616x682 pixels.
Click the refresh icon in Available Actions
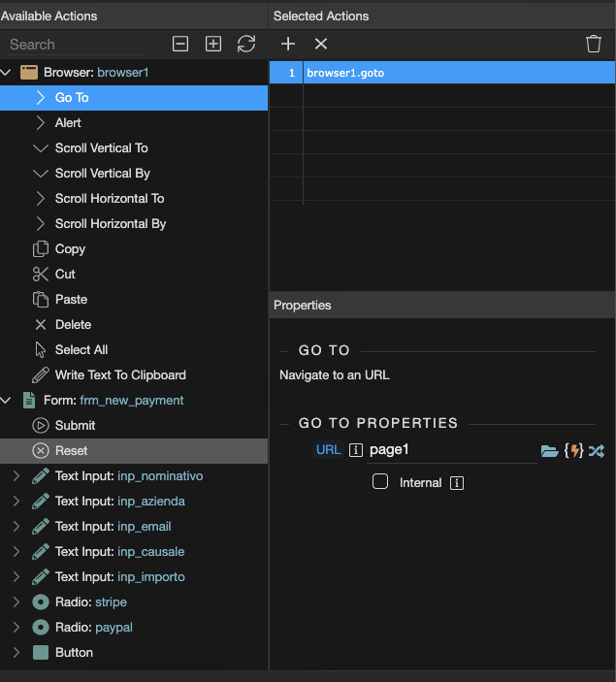(x=246, y=44)
